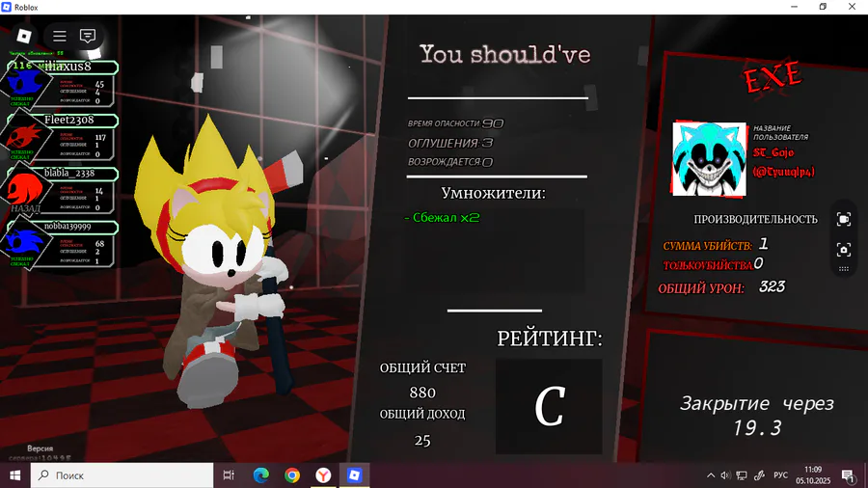Click the 'ОБЩИЙ УРОН: 323' stat

tap(721, 287)
